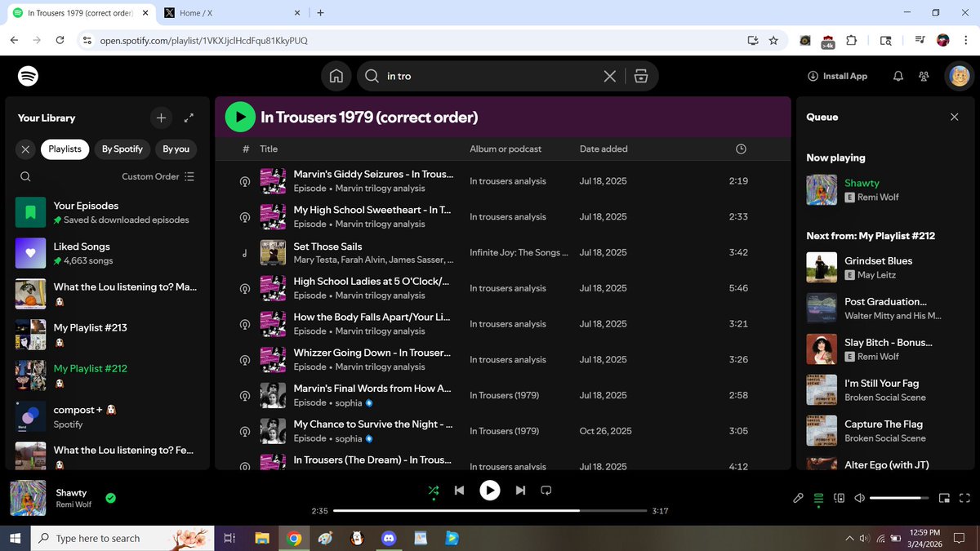Click How the Body Falls Apart thumbnail
Screen dimensions: 980x551
(x=273, y=324)
